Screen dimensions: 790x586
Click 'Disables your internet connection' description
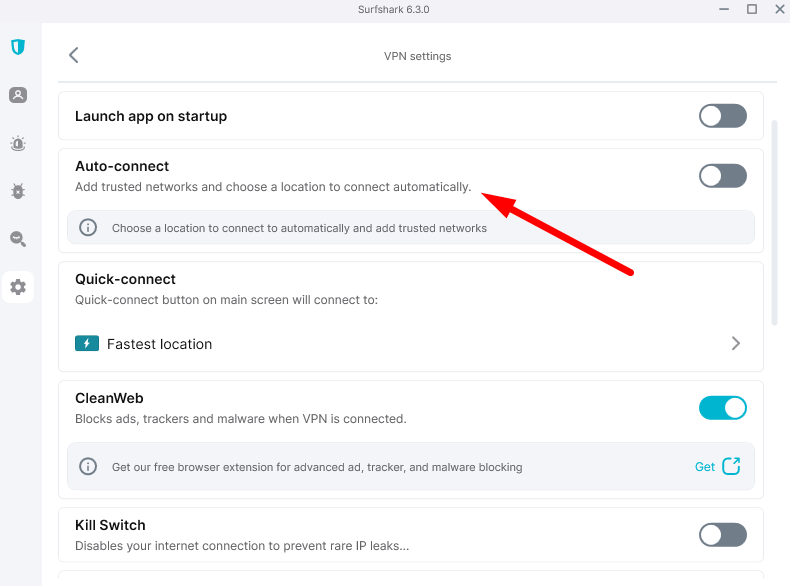242,546
